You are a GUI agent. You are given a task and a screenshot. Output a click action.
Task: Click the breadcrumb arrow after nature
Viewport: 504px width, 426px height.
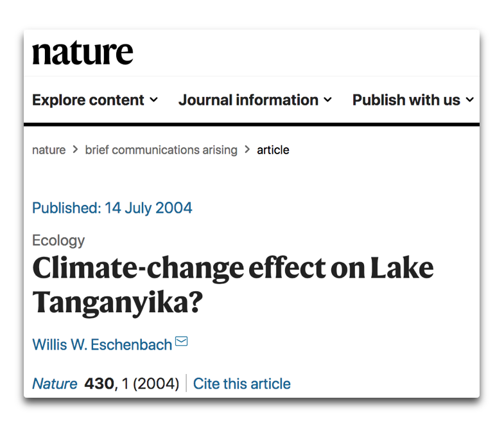click(x=75, y=150)
